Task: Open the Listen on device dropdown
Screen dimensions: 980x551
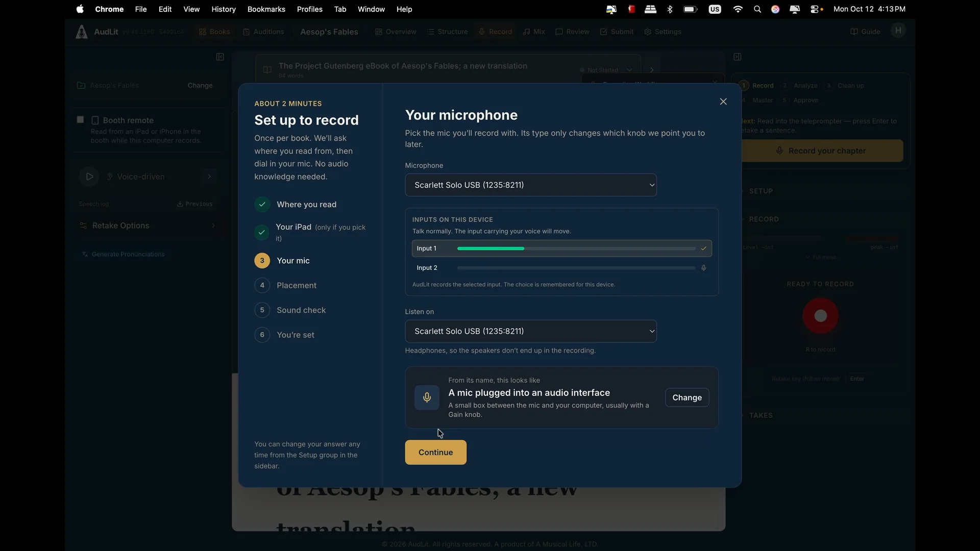Action: point(530,331)
